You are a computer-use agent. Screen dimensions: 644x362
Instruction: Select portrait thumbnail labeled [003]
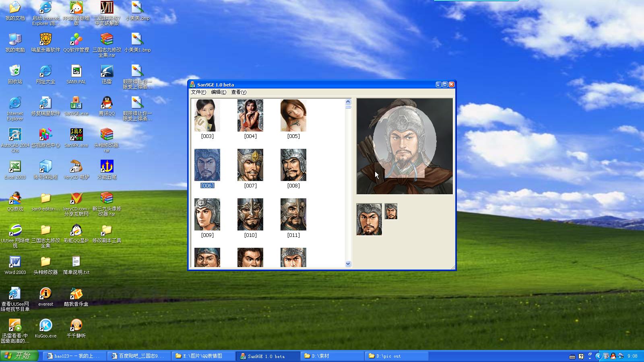[207, 115]
